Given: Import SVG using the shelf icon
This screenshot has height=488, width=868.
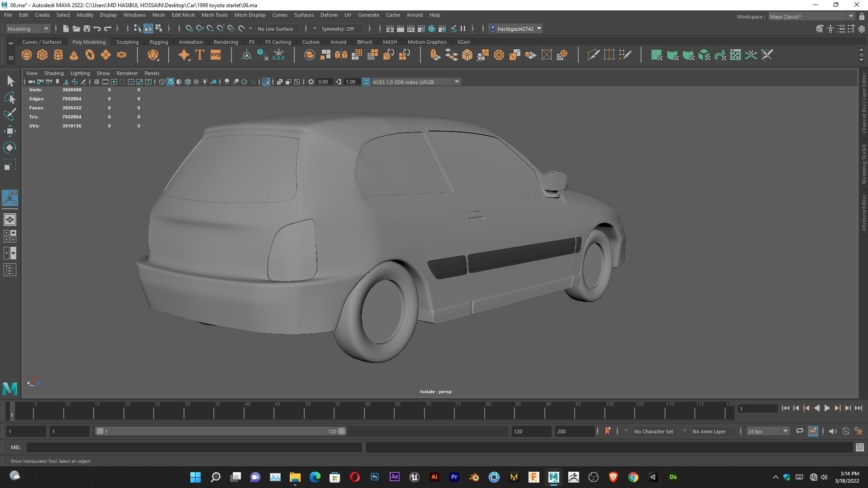Looking at the screenshot, I should 216,55.
